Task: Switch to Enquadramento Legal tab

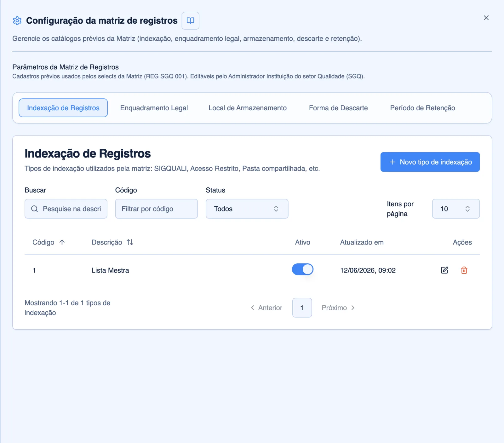Action: pos(154,108)
